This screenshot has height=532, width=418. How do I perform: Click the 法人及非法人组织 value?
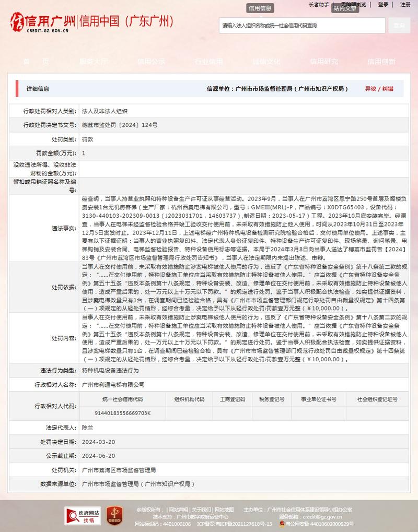(x=104, y=111)
